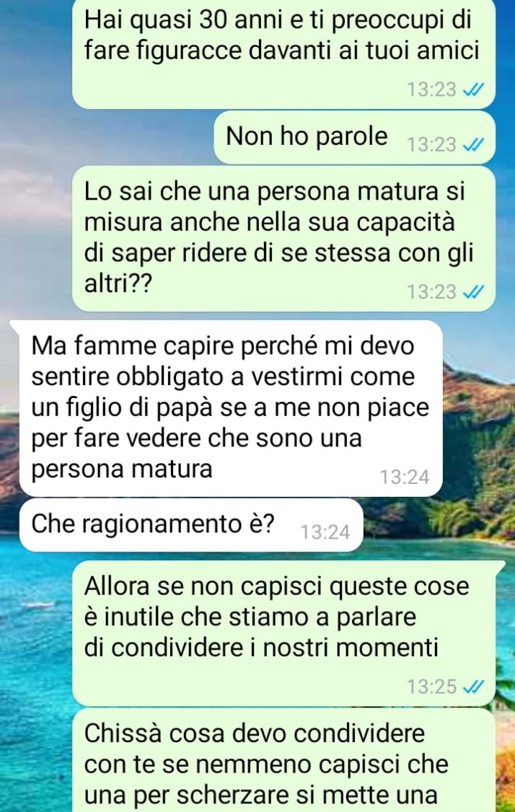Select the 'Non ho parole' message bubble
515x812 pixels.
354,138
